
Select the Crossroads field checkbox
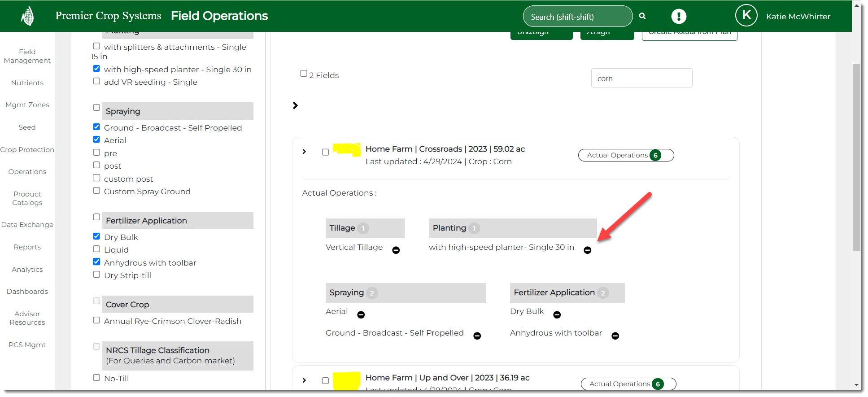(325, 152)
